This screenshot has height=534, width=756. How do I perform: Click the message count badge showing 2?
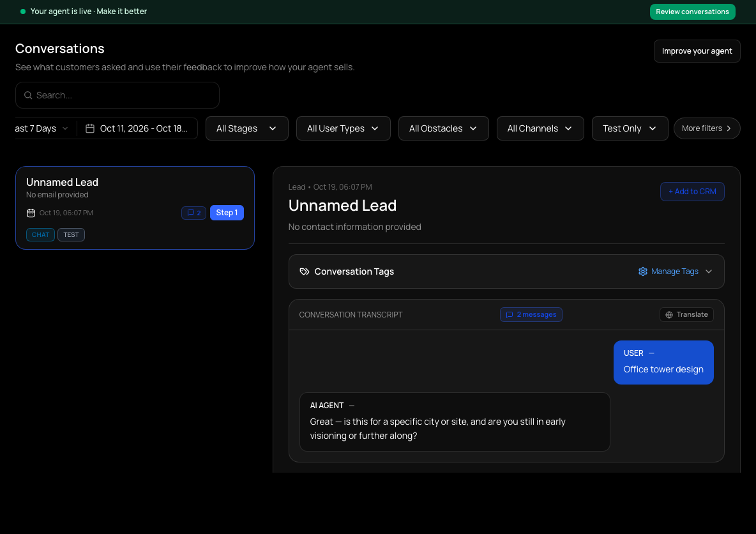[194, 213]
